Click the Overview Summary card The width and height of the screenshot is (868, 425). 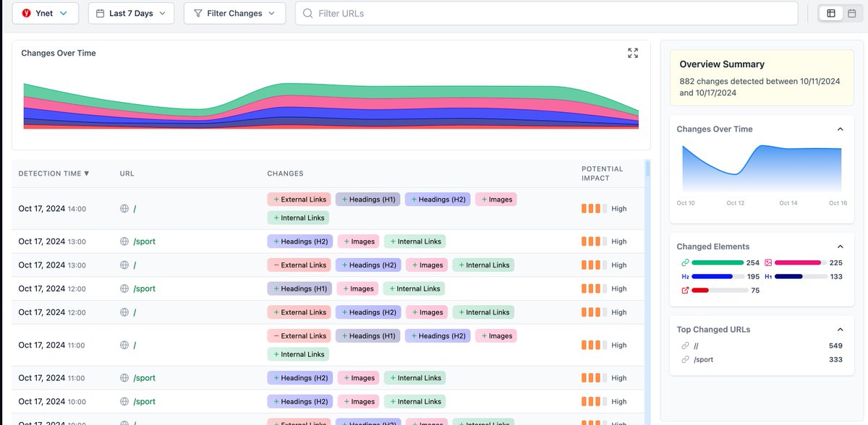(x=762, y=79)
